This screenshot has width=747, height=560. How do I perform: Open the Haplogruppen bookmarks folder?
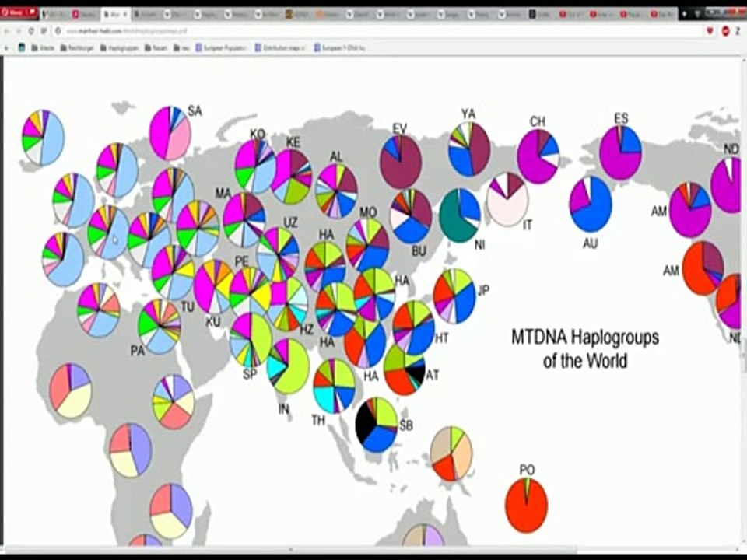coord(120,47)
